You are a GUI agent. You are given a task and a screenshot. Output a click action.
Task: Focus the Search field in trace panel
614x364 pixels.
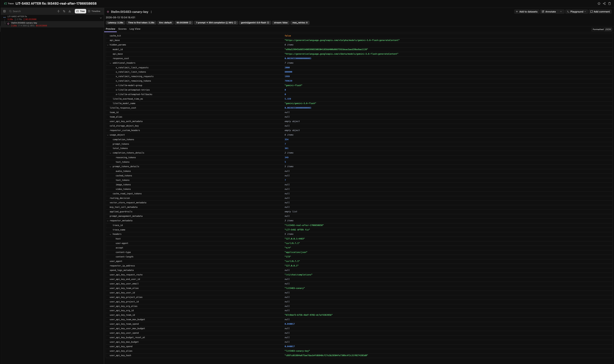click(32, 11)
